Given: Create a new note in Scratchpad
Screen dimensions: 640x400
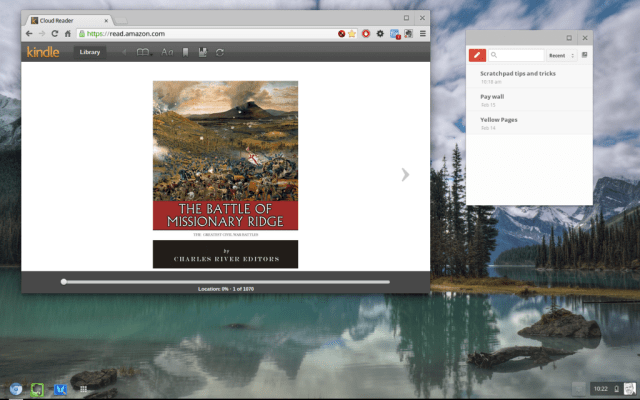Looking at the screenshot, I should [x=477, y=55].
